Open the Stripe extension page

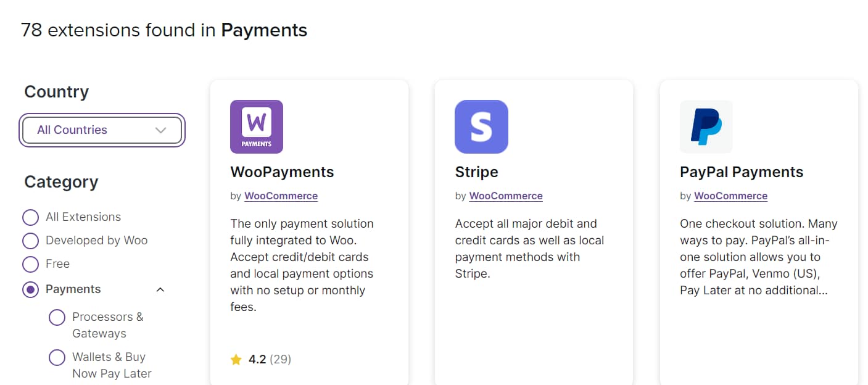(476, 172)
